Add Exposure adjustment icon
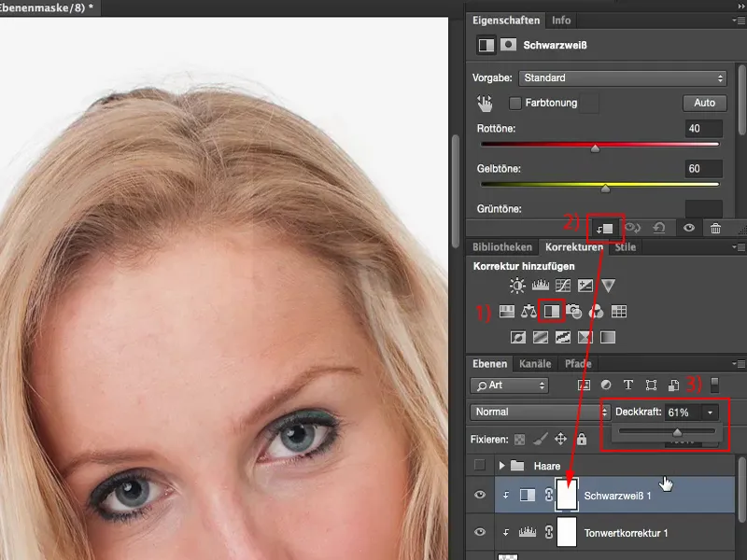This screenshot has width=747, height=560. pyautogui.click(x=585, y=286)
